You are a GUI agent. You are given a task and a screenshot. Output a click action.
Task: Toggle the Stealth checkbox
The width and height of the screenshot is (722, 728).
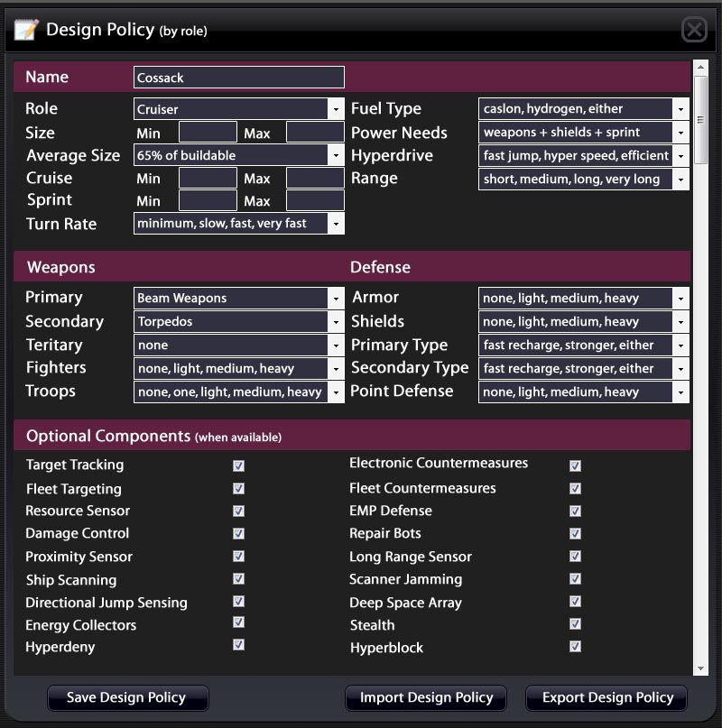pos(575,624)
